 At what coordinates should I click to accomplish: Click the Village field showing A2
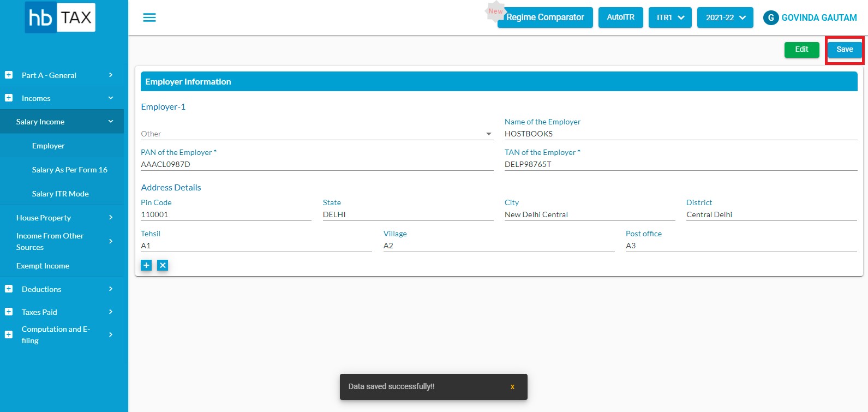(499, 246)
